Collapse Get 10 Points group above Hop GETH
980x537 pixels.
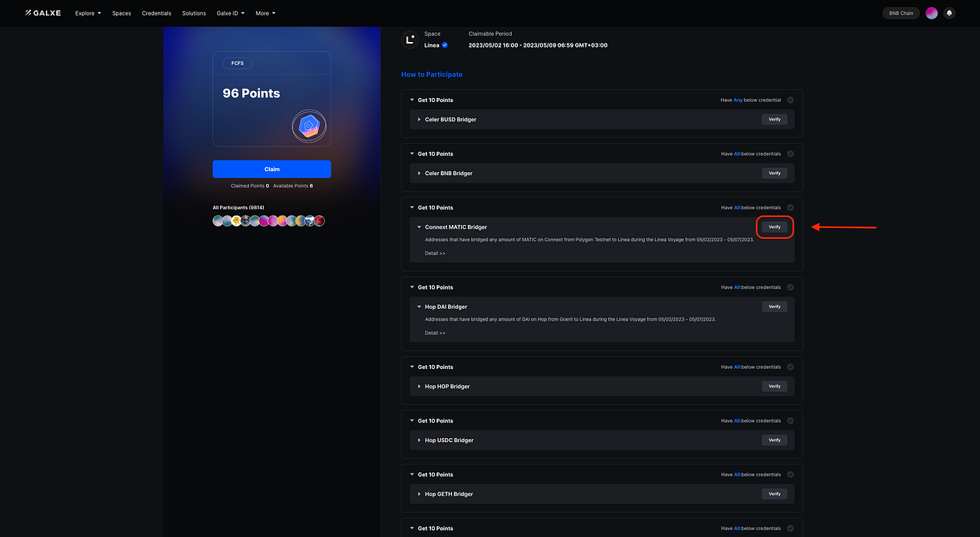coord(412,475)
